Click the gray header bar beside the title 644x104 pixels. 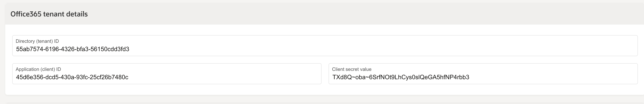click(x=350, y=14)
